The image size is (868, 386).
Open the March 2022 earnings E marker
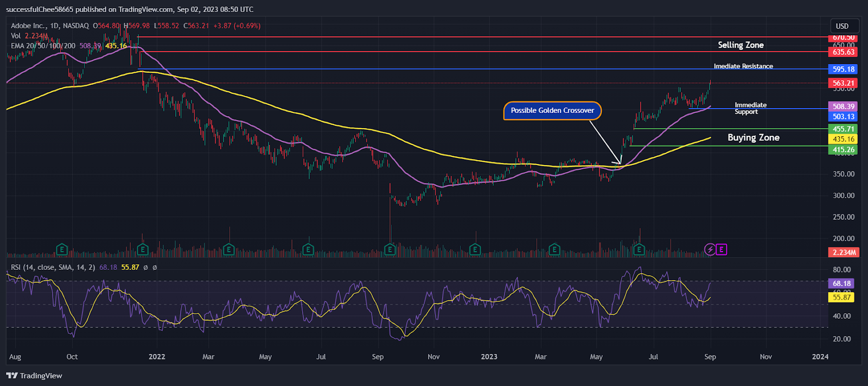pyautogui.click(x=228, y=250)
